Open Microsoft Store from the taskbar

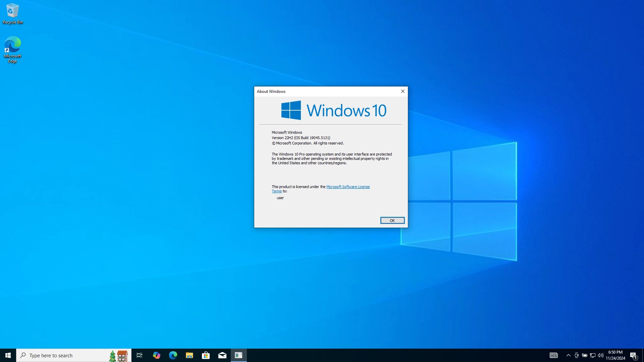point(206,355)
